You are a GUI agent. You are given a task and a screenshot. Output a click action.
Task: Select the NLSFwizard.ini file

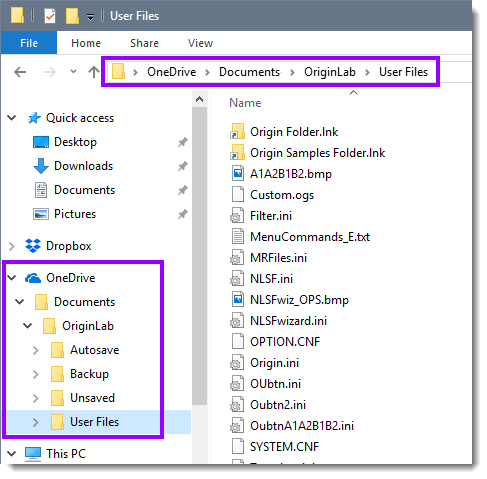(288, 321)
